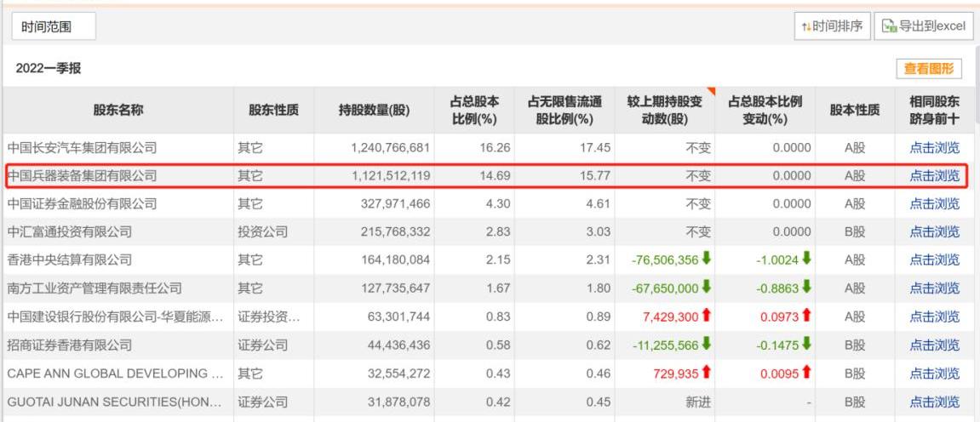Select the 占总股本比例变动(%) column header

tap(765, 110)
